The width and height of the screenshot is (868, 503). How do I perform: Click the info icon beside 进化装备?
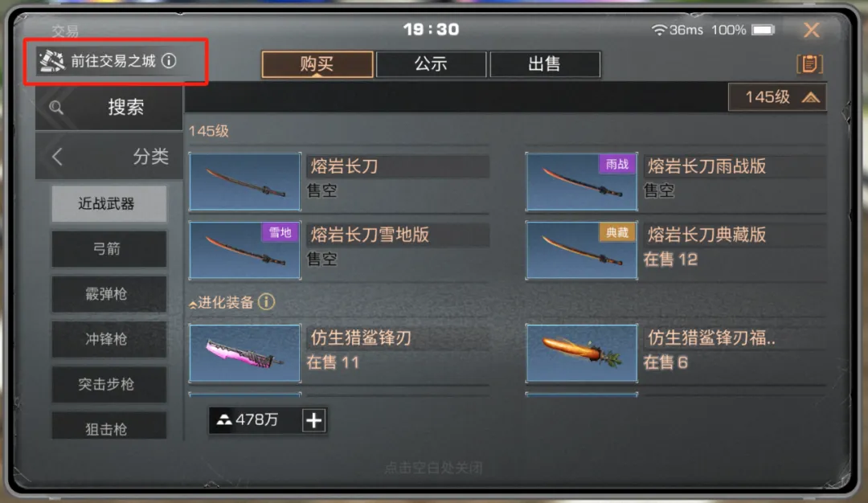click(266, 301)
